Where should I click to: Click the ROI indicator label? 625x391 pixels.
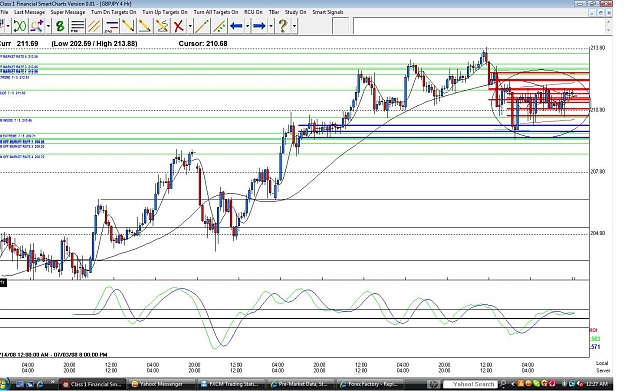click(594, 330)
